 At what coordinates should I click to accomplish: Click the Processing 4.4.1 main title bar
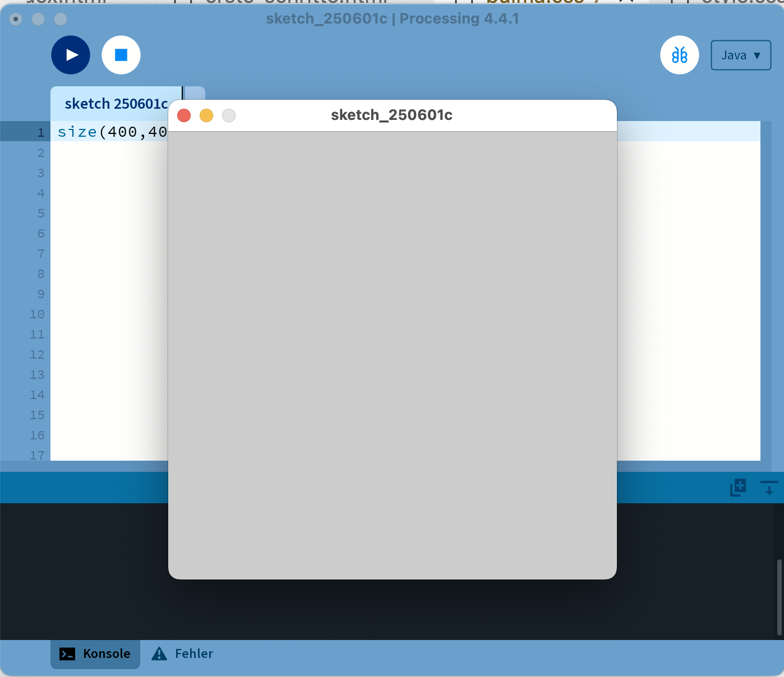[x=392, y=18]
